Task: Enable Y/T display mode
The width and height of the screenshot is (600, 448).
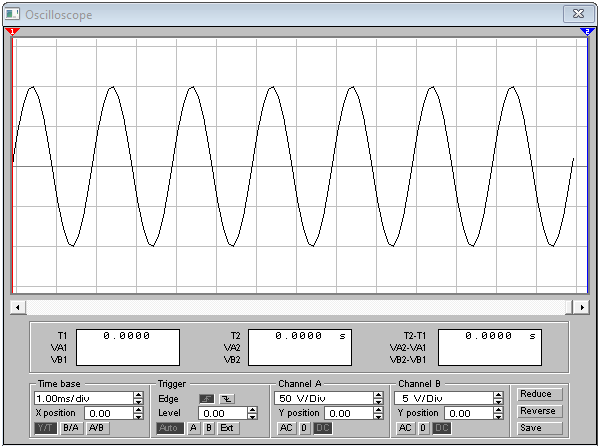Action: [46, 428]
